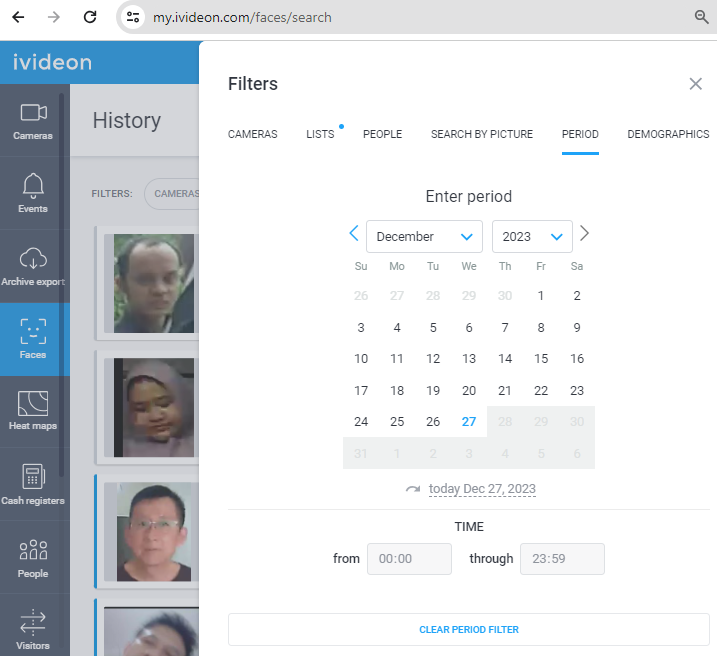Go to previous month with left chevron
717x656 pixels.
354,234
